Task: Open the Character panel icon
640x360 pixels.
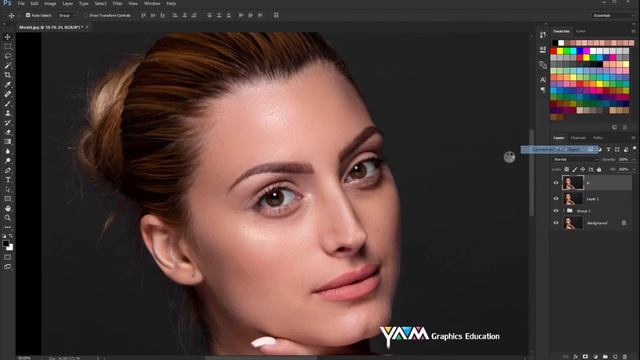Action: coord(543,80)
